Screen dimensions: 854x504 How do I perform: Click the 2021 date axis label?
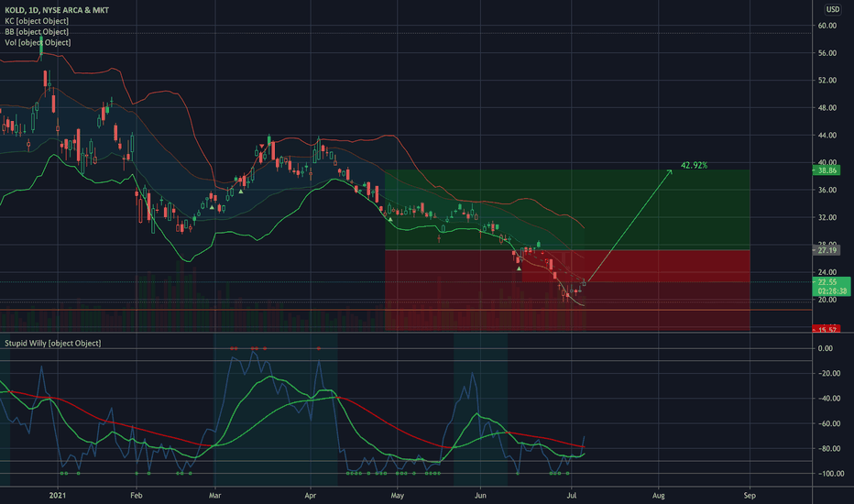click(57, 495)
